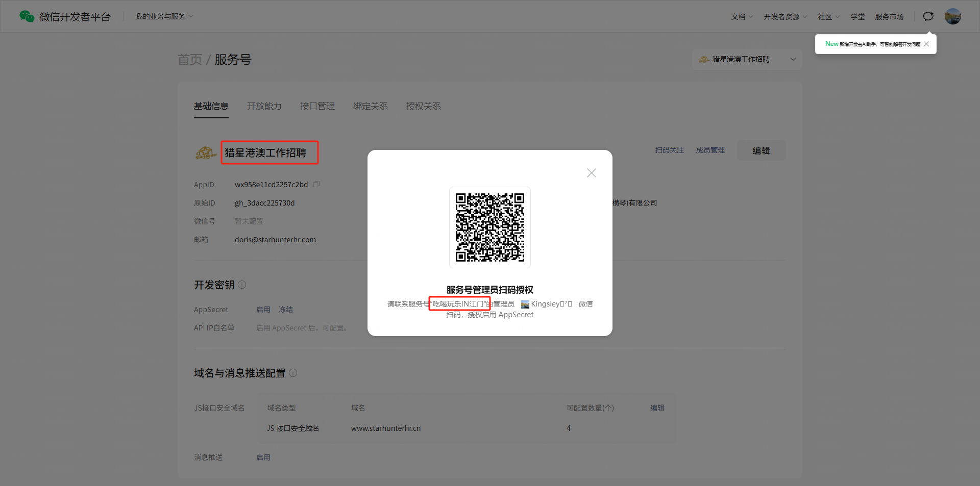The image size is (980, 486).
Task: Select the domain www.starhunterhr.cn
Action: point(386,428)
